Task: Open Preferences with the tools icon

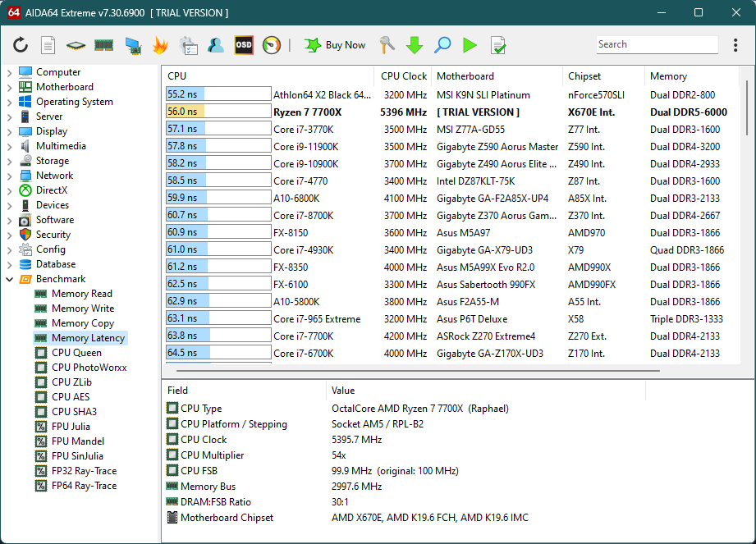Action: click(x=387, y=45)
